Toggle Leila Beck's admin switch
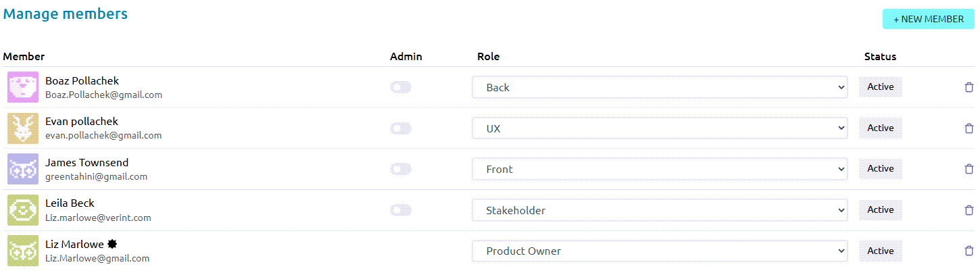The width and height of the screenshot is (980, 275). pos(401,210)
